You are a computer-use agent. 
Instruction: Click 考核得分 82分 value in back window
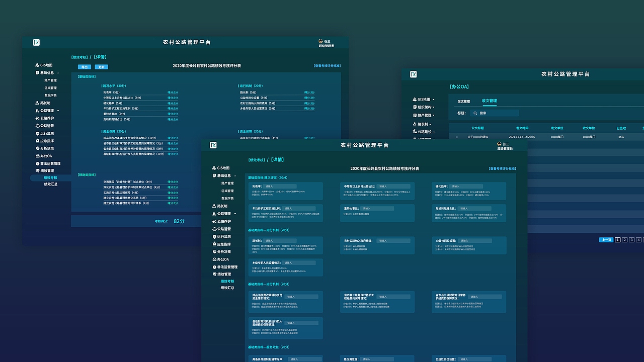click(x=179, y=221)
